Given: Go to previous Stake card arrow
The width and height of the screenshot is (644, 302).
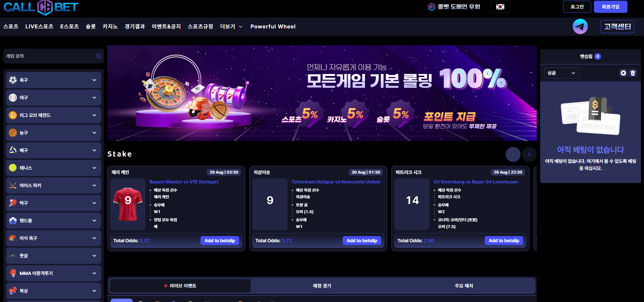Looking at the screenshot, I should point(513,154).
